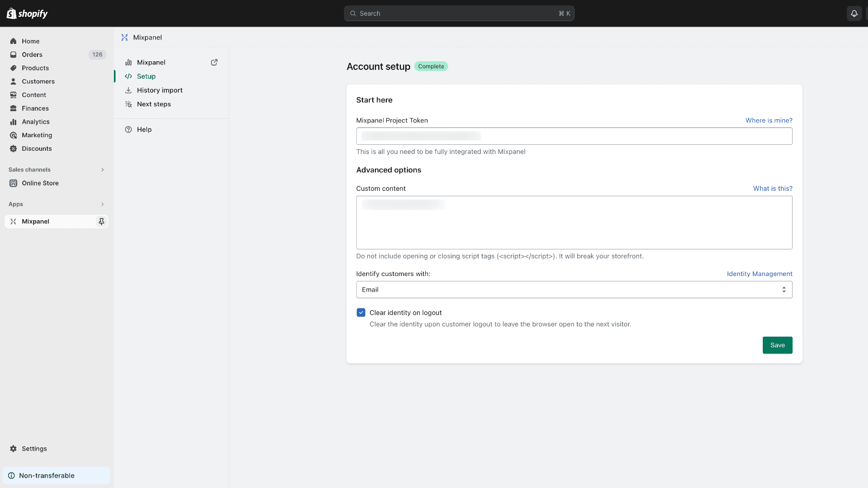
Task: Click the Where is mine? link
Action: pos(769,120)
